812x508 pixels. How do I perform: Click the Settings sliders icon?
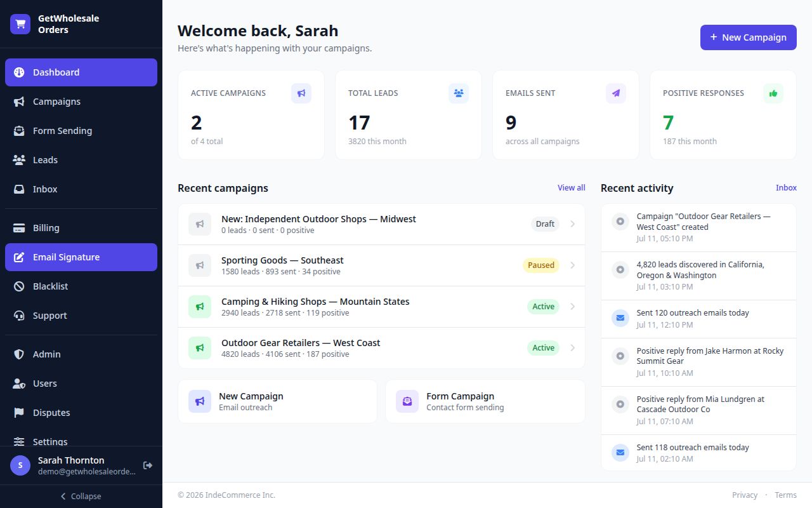(x=20, y=442)
